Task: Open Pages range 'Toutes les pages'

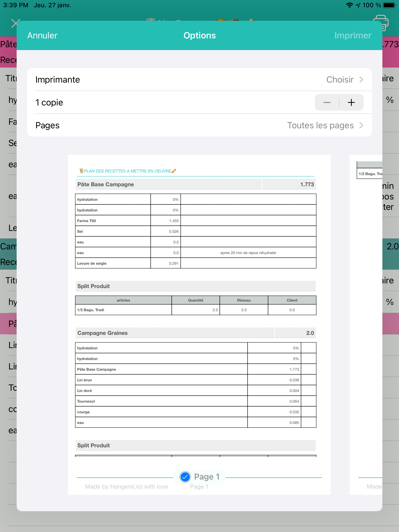Action: (199, 125)
